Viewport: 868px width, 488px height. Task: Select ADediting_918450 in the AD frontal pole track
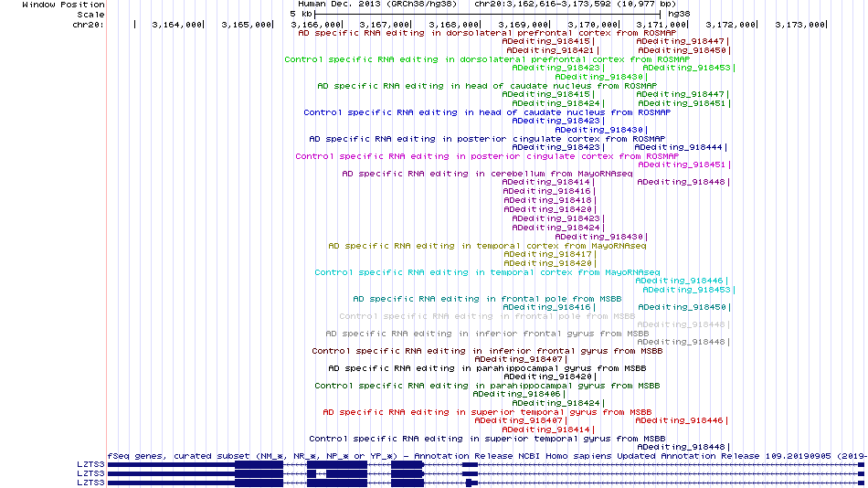coord(684,307)
